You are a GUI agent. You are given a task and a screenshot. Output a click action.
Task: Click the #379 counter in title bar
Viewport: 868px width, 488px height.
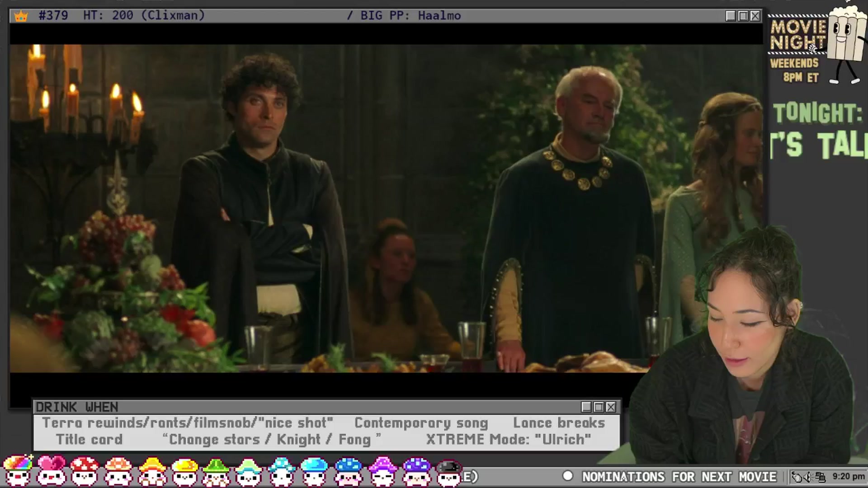tap(53, 15)
